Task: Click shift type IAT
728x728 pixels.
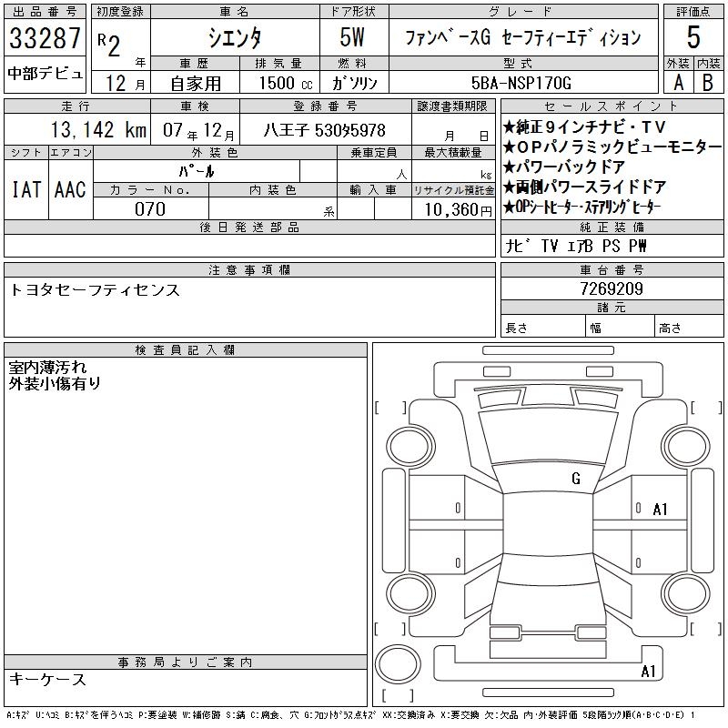Action: (26, 189)
